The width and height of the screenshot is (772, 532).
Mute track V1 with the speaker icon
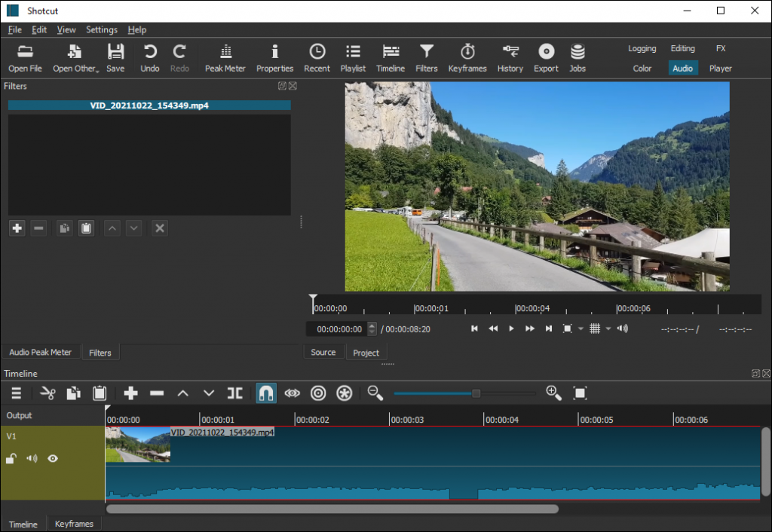tap(31, 458)
